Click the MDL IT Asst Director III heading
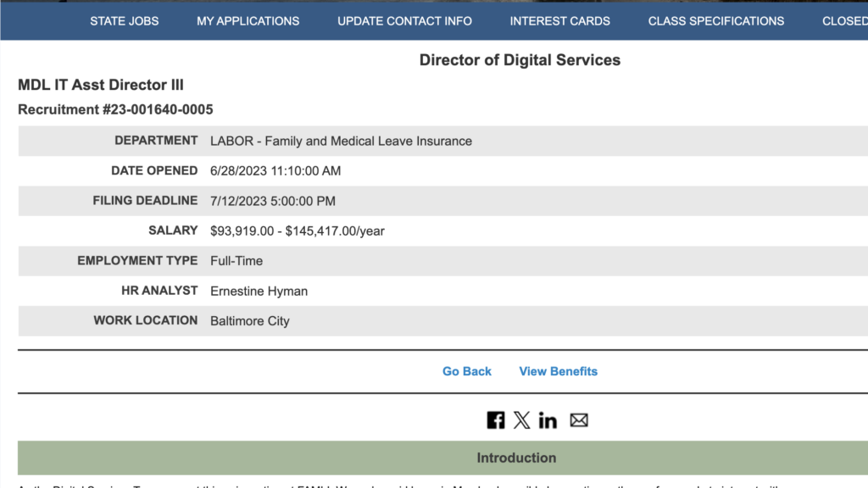This screenshot has height=488, width=868. tap(101, 85)
